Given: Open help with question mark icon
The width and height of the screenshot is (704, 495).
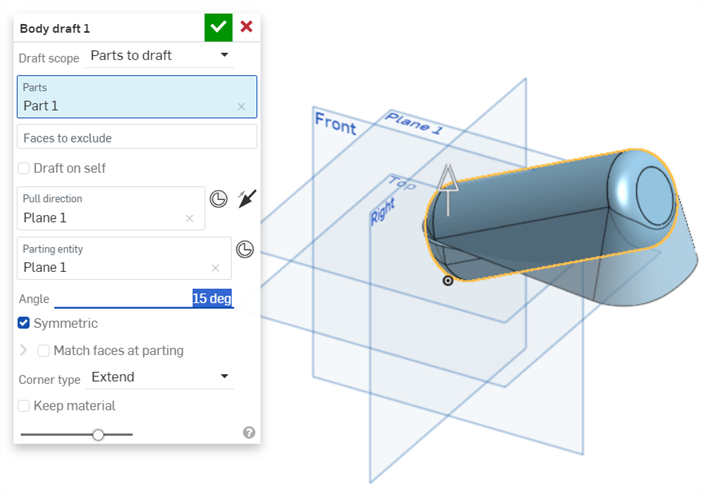Looking at the screenshot, I should point(249,433).
